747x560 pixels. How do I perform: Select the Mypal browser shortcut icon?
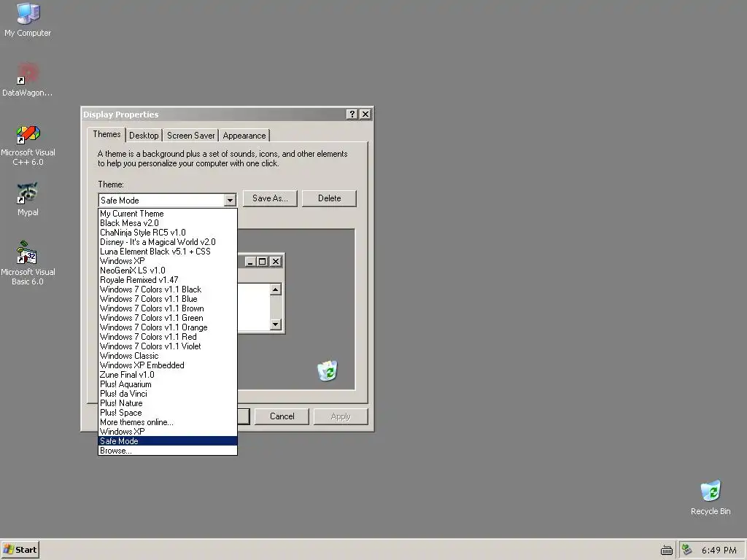click(x=28, y=199)
